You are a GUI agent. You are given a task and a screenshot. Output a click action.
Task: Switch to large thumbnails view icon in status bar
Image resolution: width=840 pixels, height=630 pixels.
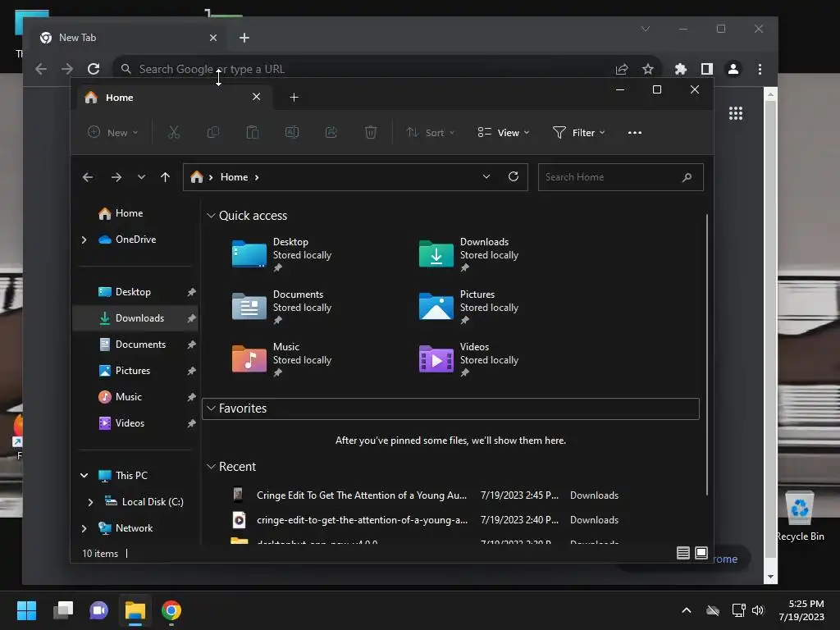click(701, 553)
